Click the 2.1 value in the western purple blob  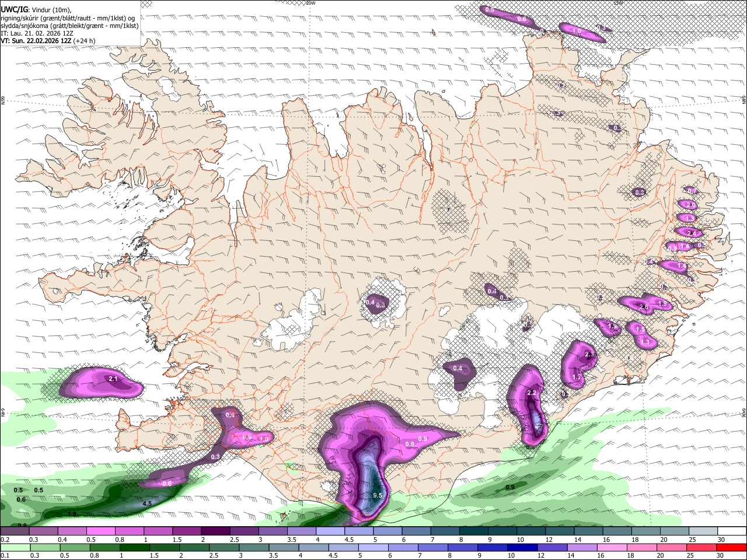pos(113,379)
